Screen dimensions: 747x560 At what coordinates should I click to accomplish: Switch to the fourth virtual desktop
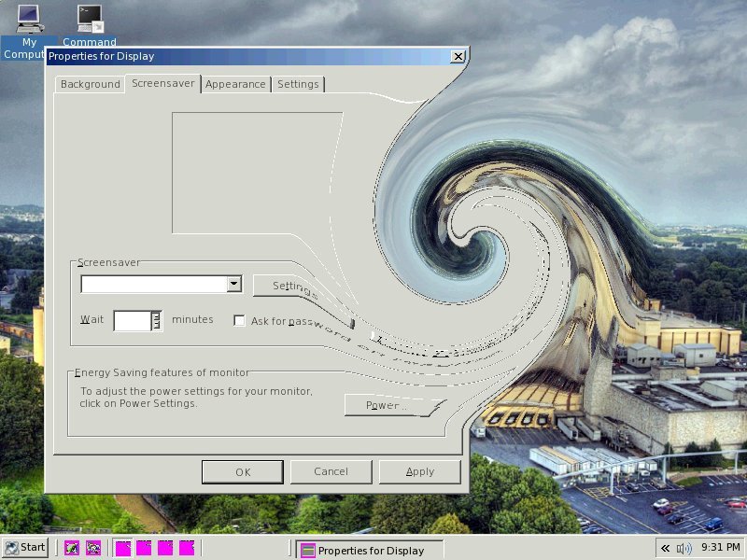pyautogui.click(x=187, y=548)
